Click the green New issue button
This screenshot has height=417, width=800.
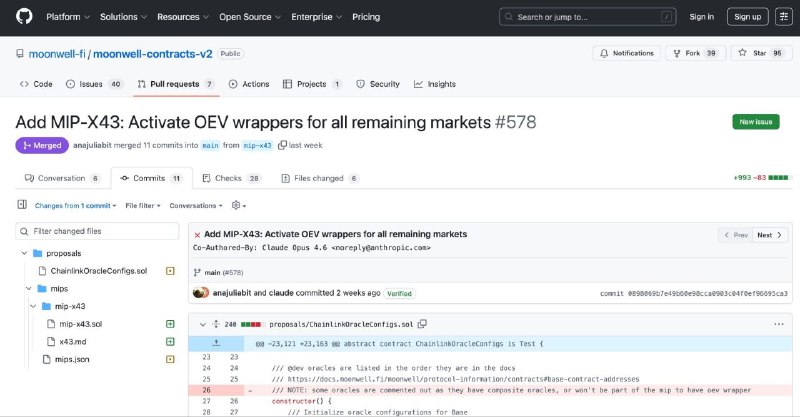(755, 122)
